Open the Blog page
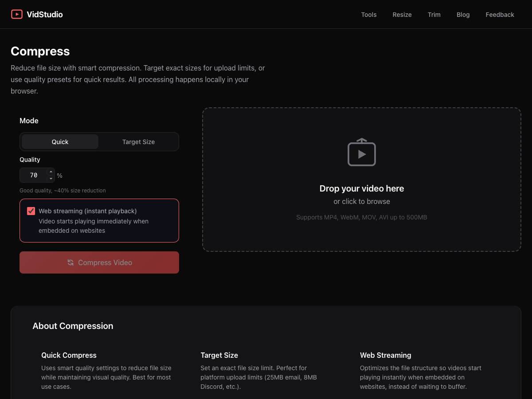 tap(463, 15)
